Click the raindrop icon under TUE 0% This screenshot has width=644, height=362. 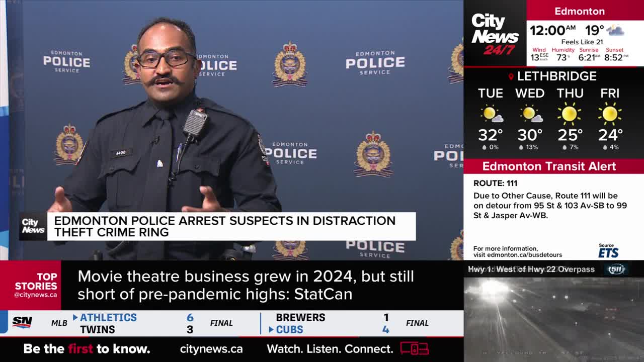[484, 147]
